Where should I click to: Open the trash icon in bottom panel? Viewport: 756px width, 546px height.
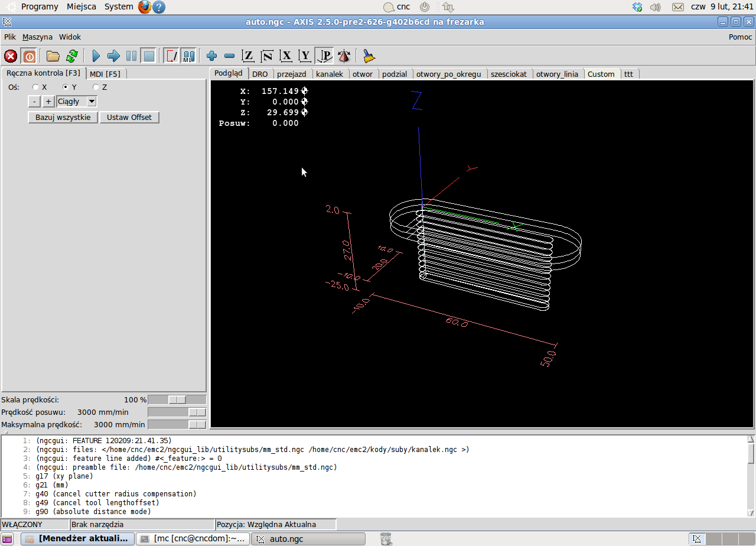[x=386, y=538]
